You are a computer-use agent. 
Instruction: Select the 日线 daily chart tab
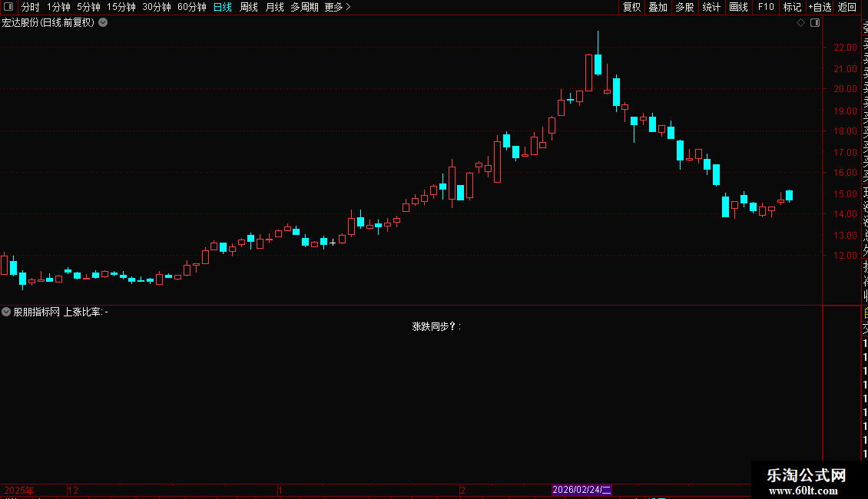(223, 7)
